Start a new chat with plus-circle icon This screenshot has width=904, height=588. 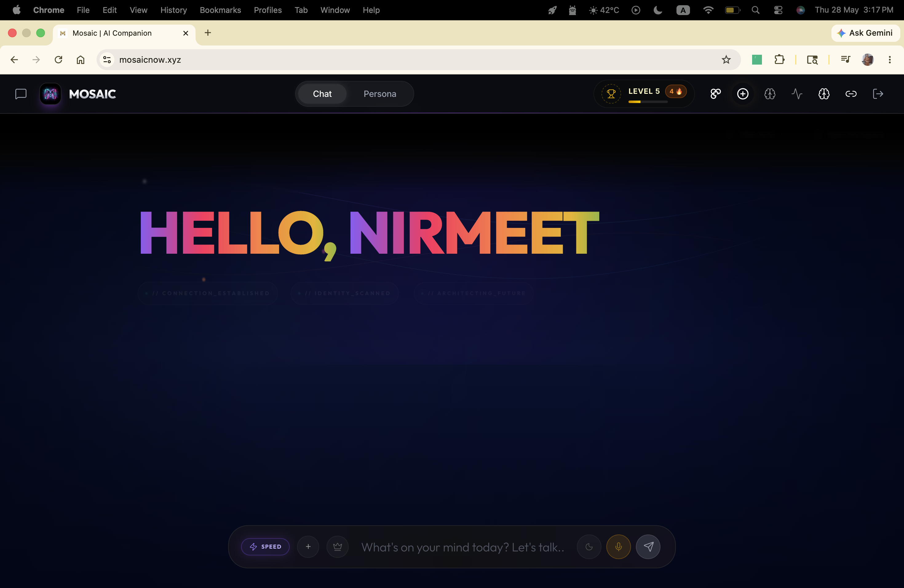click(x=743, y=94)
